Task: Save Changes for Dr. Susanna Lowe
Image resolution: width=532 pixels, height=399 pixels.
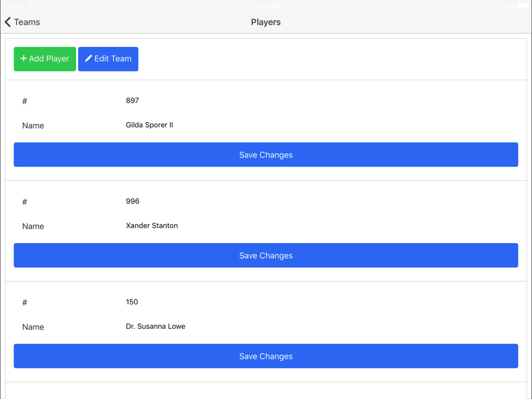Action: pyautogui.click(x=265, y=356)
